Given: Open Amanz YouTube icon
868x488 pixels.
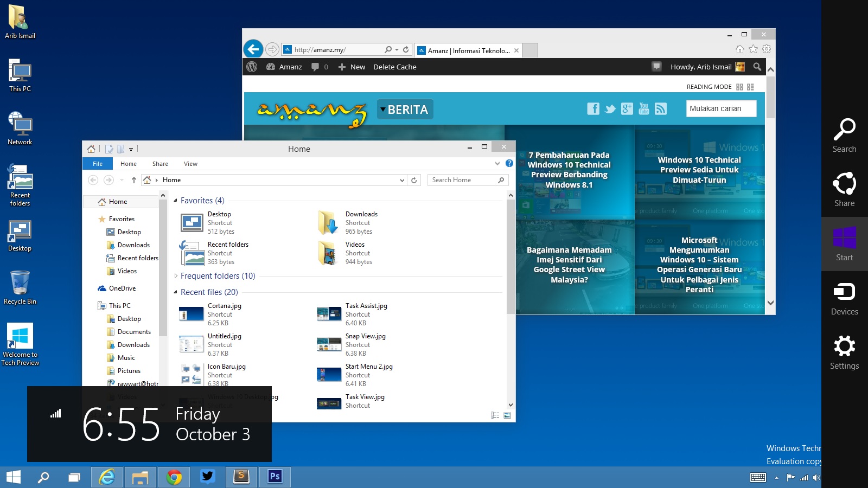Looking at the screenshot, I should tap(644, 109).
